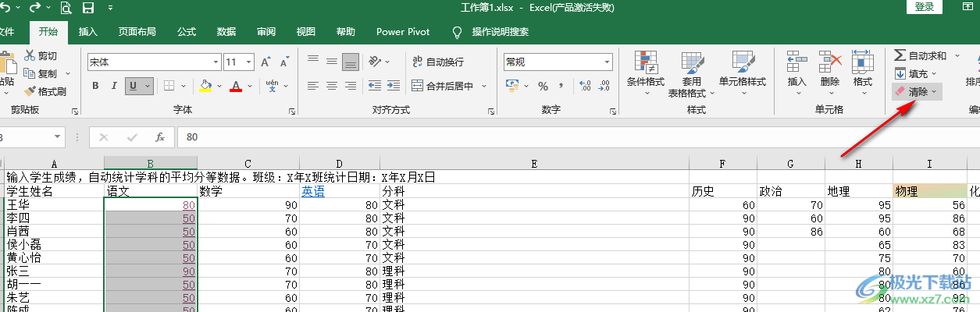Click the font color letter A icon
980x312 pixels.
click(x=236, y=86)
